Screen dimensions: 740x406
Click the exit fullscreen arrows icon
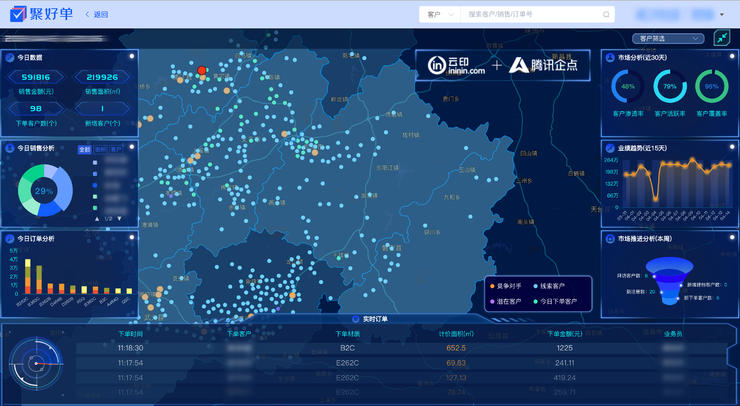[x=722, y=38]
